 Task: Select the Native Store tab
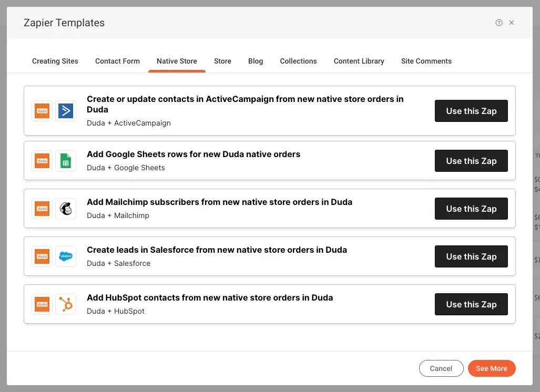click(177, 61)
